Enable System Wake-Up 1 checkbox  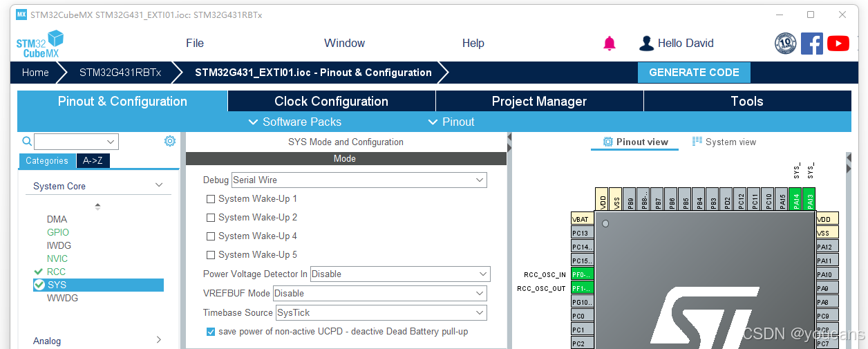[x=211, y=199]
